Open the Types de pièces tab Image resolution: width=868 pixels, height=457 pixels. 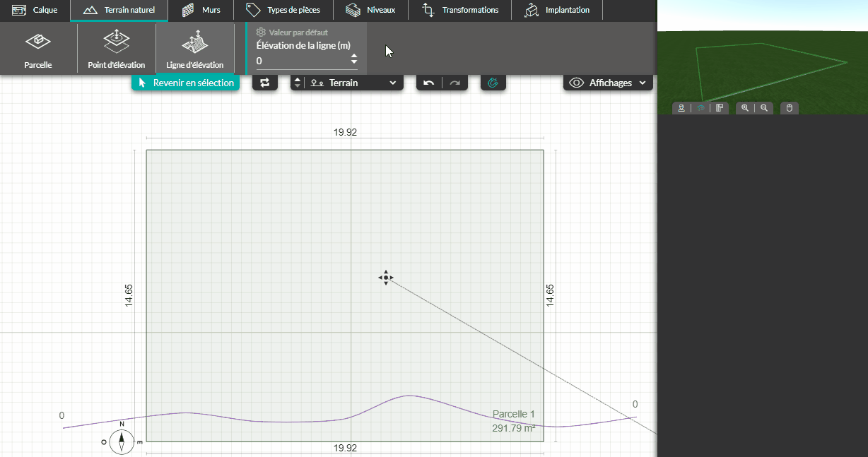(x=283, y=10)
